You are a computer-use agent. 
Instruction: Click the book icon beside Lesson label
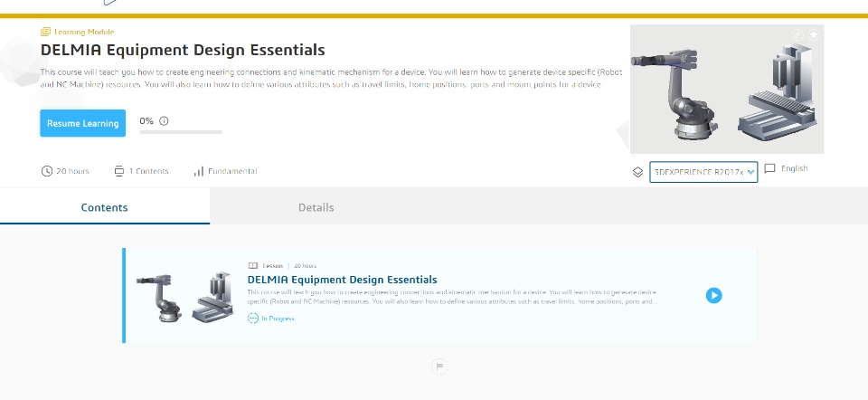coord(253,266)
